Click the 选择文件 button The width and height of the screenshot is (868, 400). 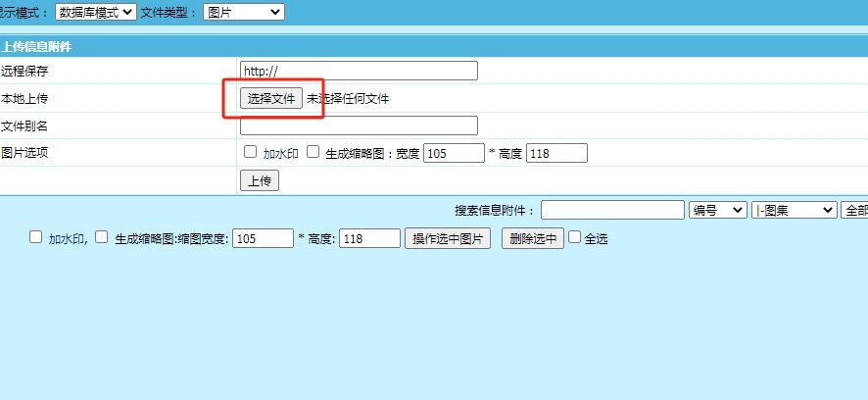(271, 99)
